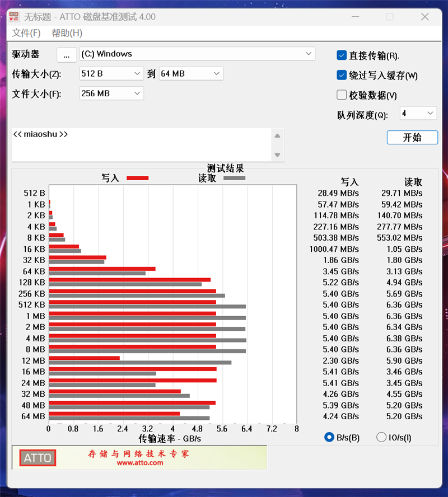Uncheck the 绕过写入缓存(W) checkbox
Image resolution: width=448 pixels, height=497 pixels.
pos(342,75)
